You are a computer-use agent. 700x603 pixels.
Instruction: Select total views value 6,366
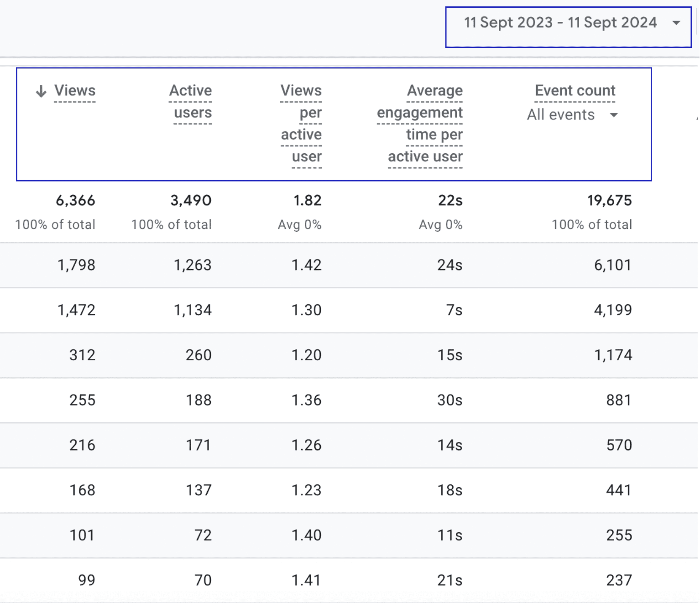pyautogui.click(x=75, y=200)
